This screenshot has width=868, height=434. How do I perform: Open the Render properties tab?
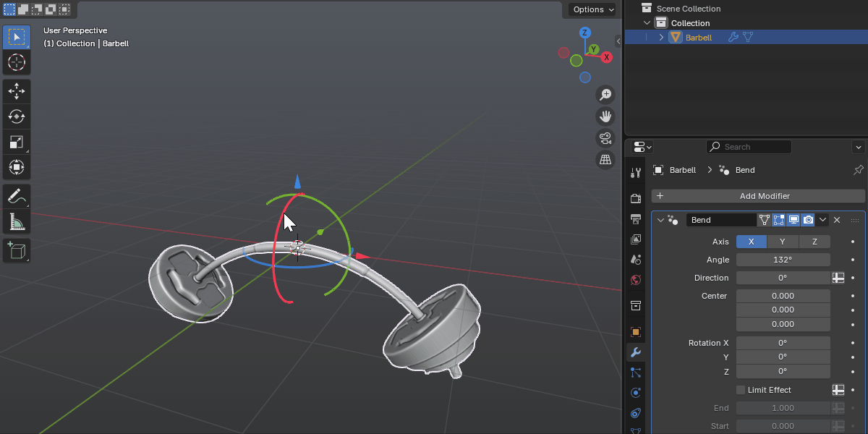636,198
